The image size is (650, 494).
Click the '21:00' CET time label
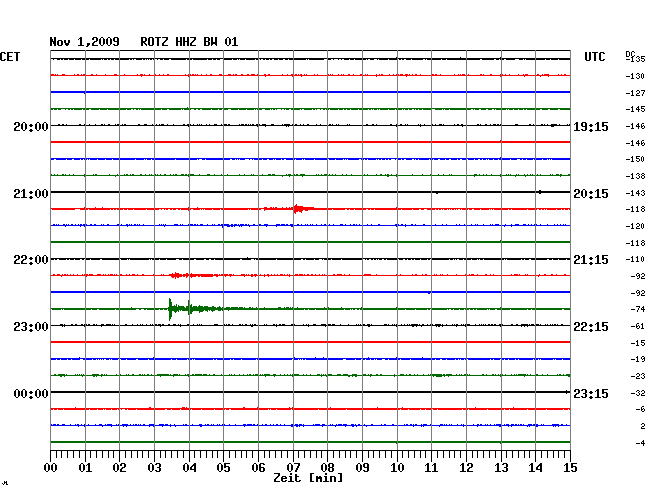[31, 194]
